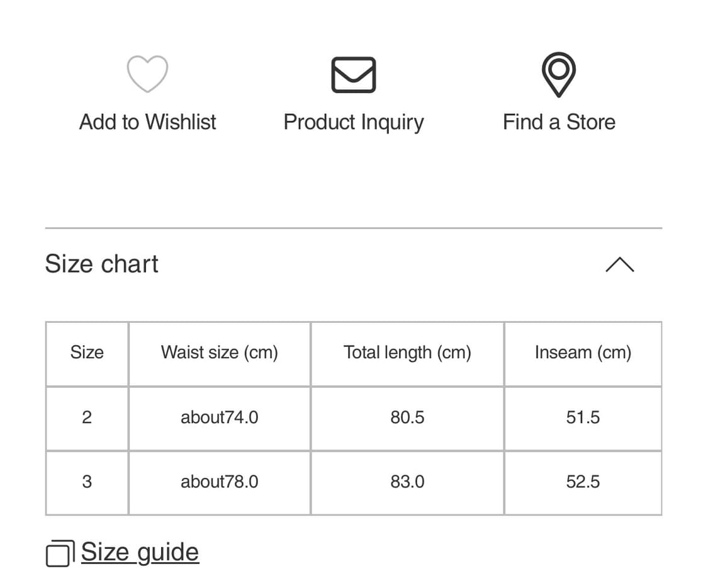Click the about78.0 waist cell
Screen dimensions: 708x588
coord(219,482)
